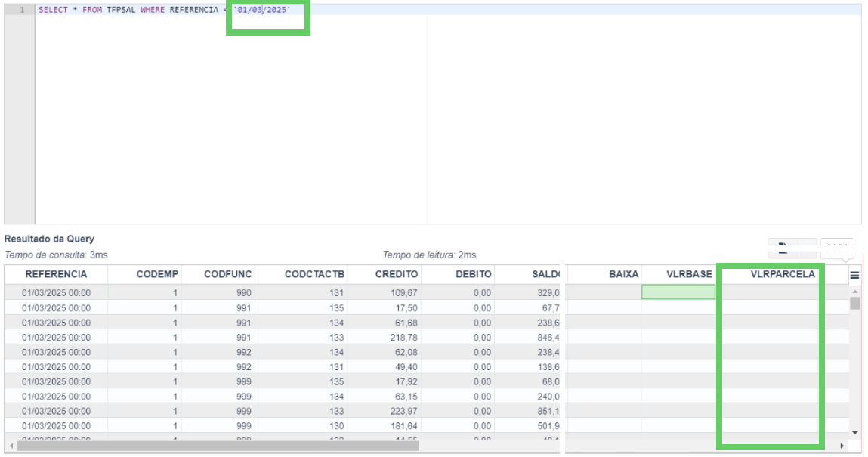Select the SALDO cell 846,4
Image resolution: width=868 pixels, height=457 pixels.
527,338
